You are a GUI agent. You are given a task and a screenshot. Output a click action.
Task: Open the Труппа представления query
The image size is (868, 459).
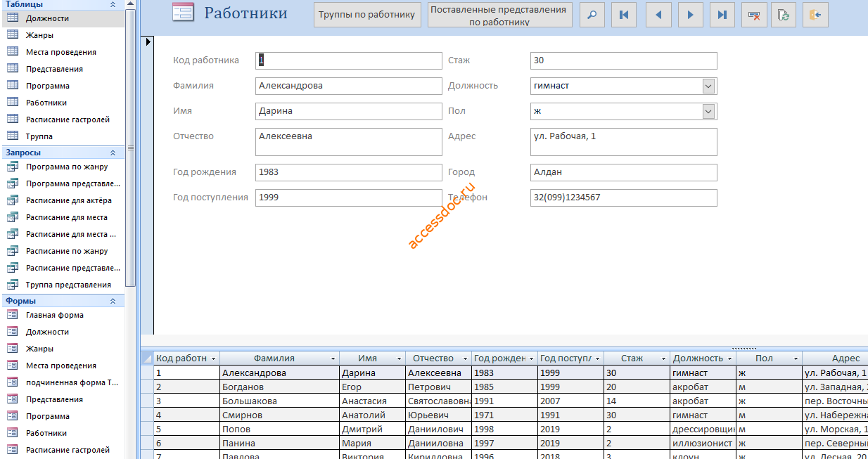click(63, 285)
